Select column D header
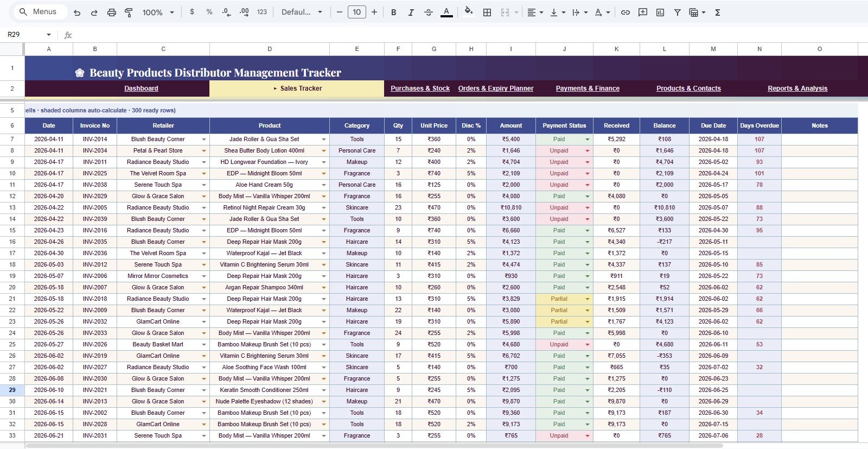 270,49
